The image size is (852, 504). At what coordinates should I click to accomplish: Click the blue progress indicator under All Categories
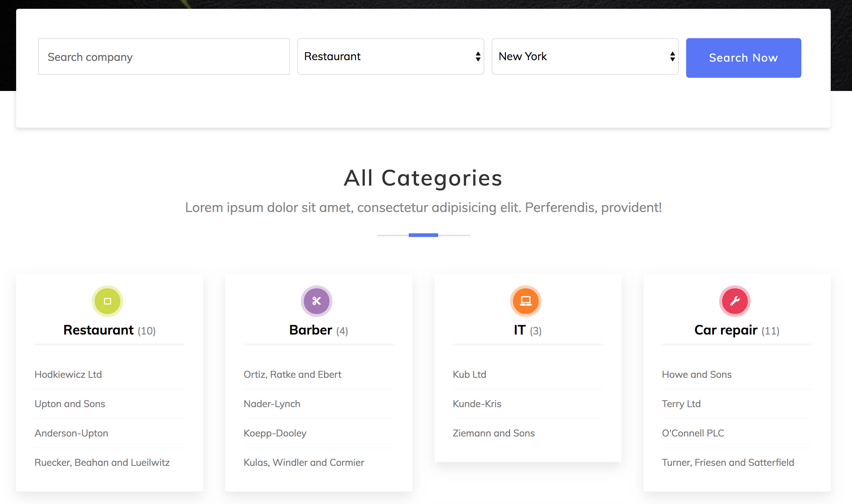click(423, 235)
